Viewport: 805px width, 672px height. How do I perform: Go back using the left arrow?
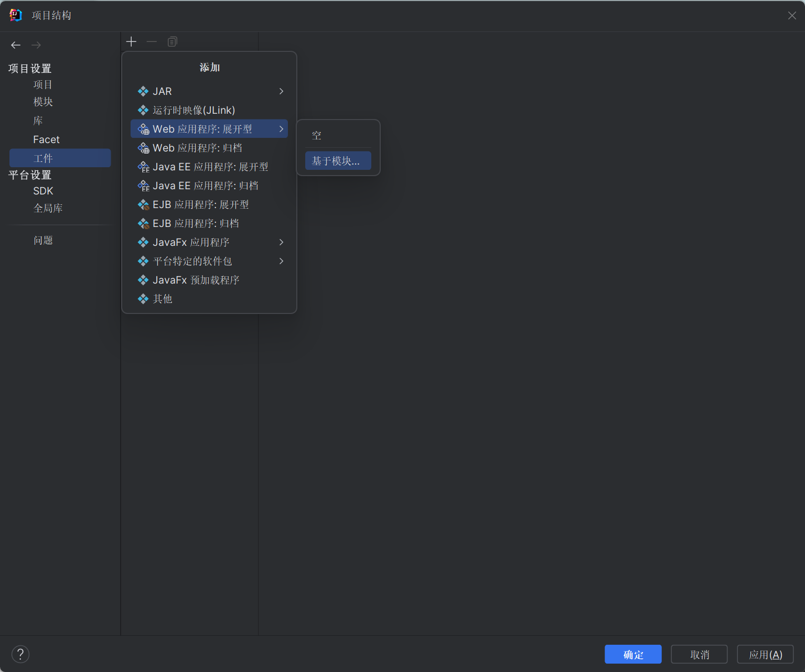click(16, 45)
